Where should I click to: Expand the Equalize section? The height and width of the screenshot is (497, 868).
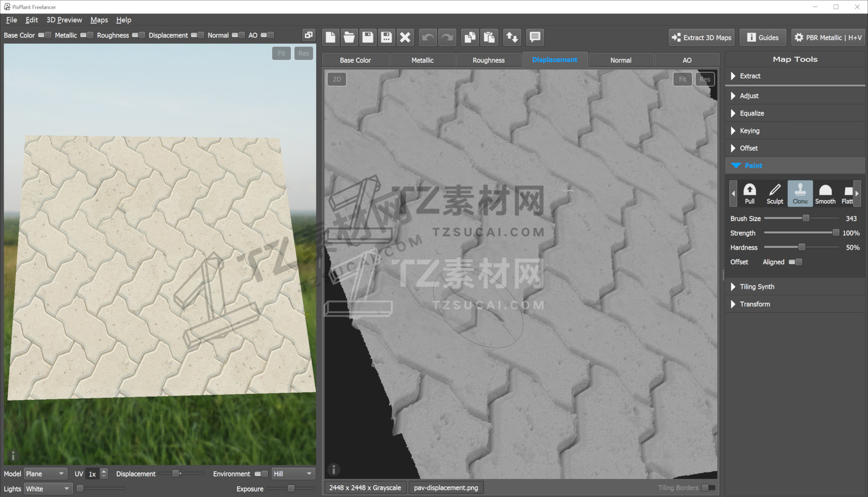[x=795, y=113]
